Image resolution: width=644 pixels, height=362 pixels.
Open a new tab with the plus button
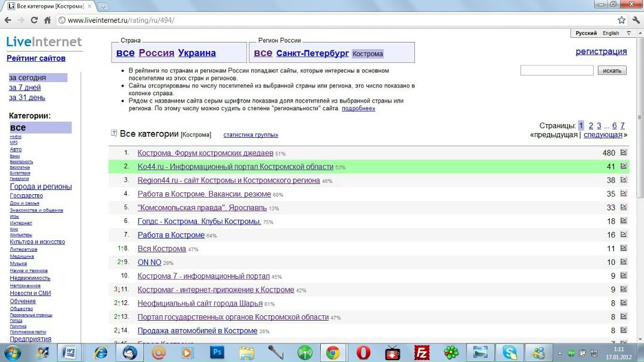pyautogui.click(x=103, y=6)
